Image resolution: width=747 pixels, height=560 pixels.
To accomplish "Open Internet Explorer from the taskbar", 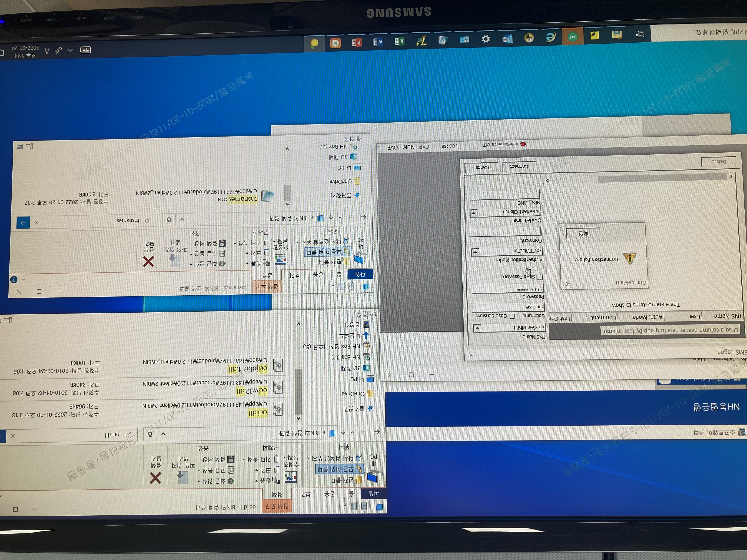I will click(x=550, y=37).
